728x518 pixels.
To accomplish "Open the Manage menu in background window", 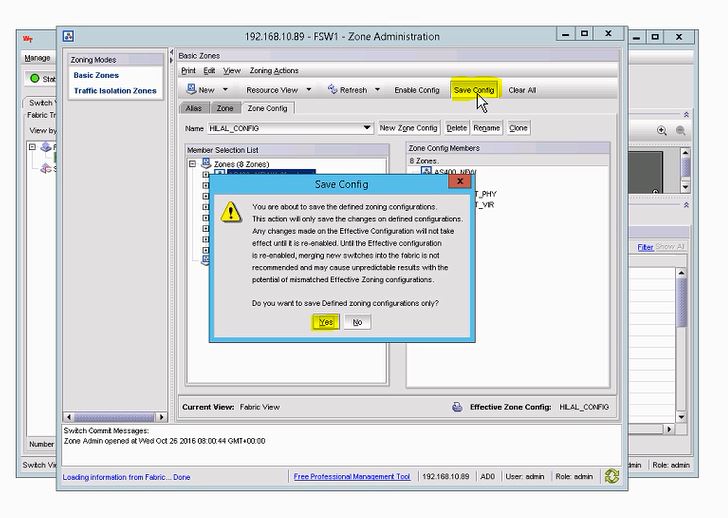I will click(37, 58).
